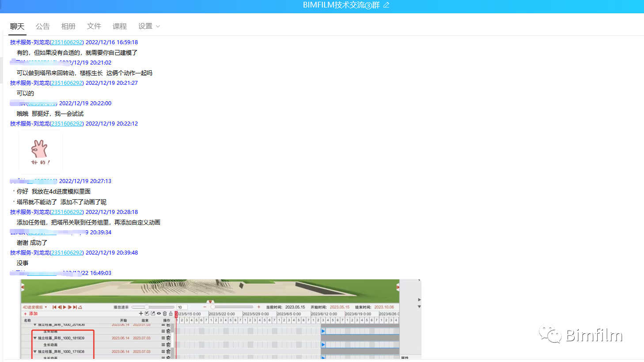
Task: Open the 课程 tab
Action: (120, 27)
